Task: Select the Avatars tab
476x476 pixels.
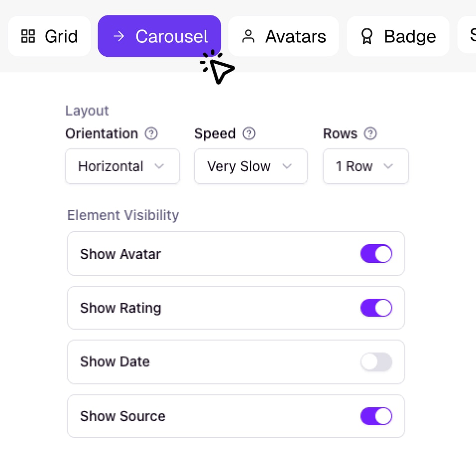Action: click(283, 35)
